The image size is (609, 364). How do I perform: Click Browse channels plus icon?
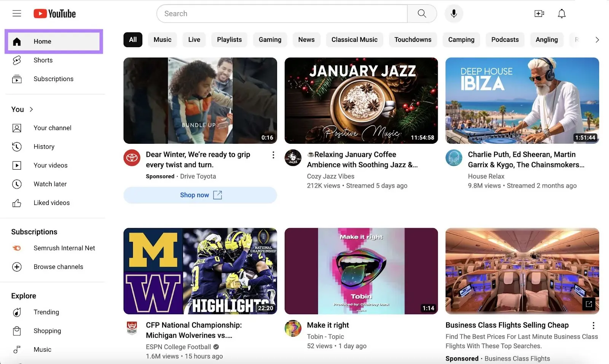(x=17, y=267)
